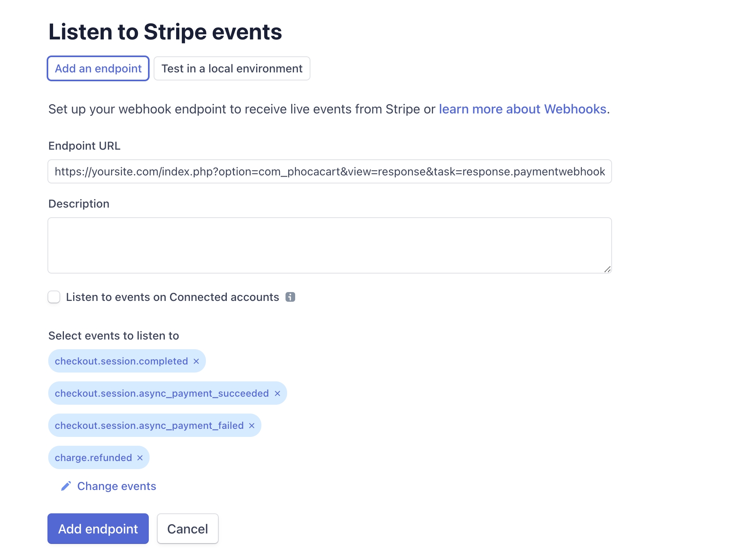756x560 pixels.
Task: Remove the async_payment_succeeded event chip
Action: [277, 393]
